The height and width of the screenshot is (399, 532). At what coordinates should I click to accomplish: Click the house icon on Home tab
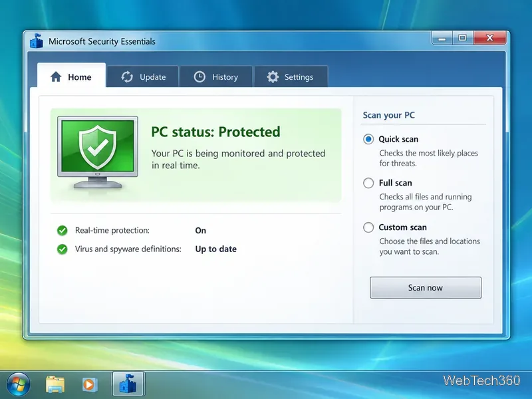click(56, 77)
